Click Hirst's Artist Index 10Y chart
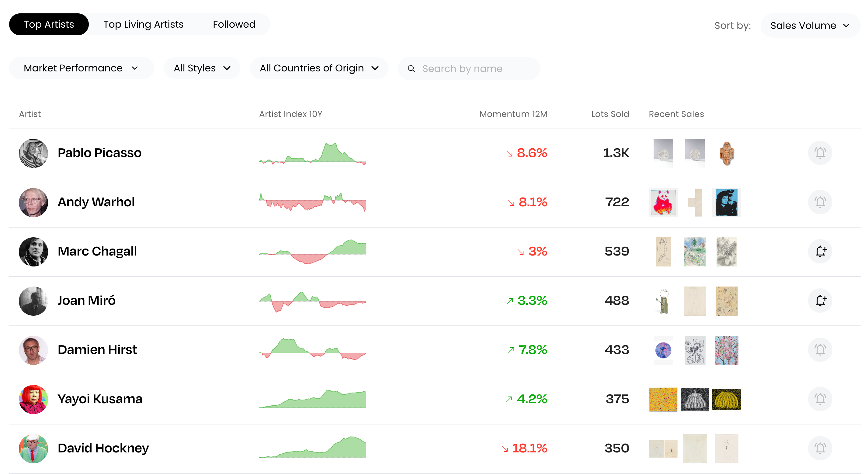This screenshot has height=474, width=868. coord(312,349)
